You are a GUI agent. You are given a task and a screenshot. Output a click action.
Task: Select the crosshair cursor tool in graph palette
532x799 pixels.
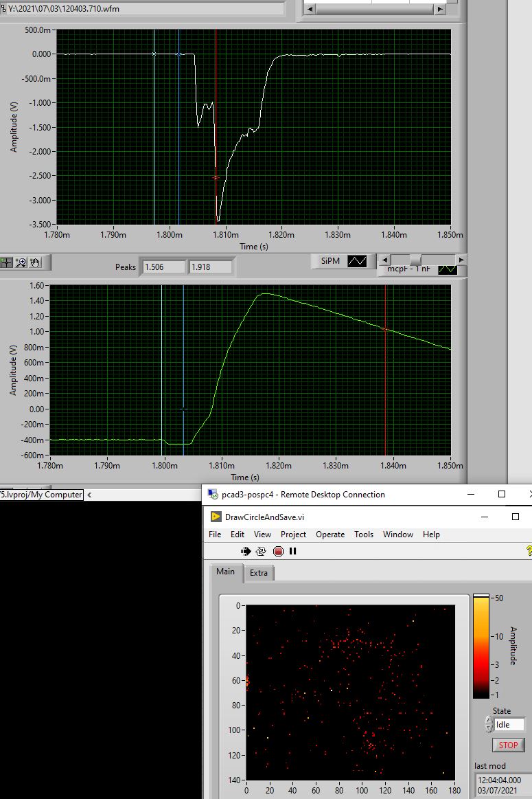(x=7, y=262)
